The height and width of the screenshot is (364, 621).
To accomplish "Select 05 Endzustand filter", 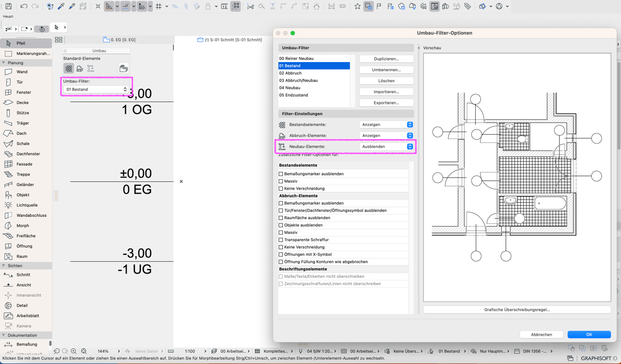I will point(314,95).
